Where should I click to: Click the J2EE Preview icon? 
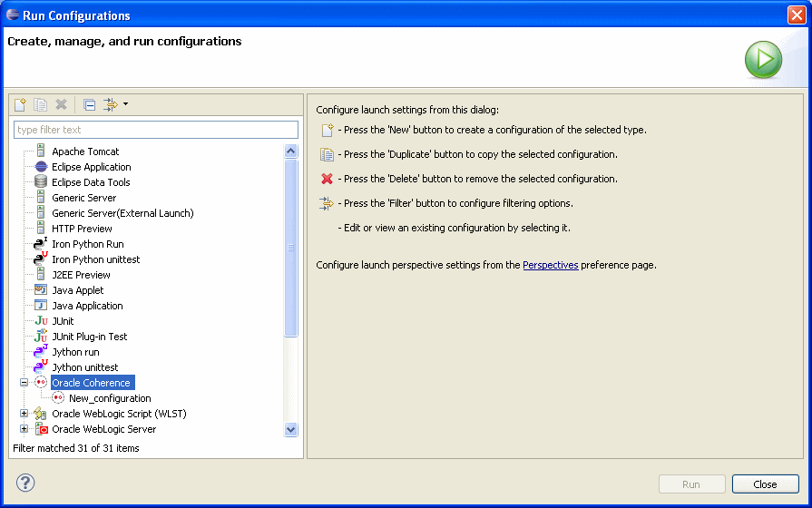click(x=41, y=275)
